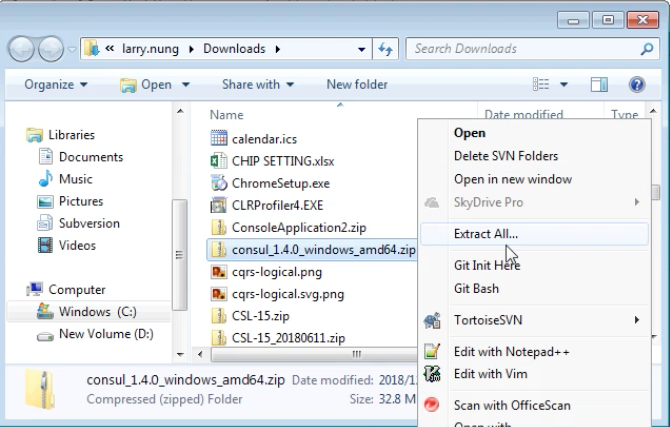Choose Git Bash in context menu
670x427 pixels.
tap(534, 289)
